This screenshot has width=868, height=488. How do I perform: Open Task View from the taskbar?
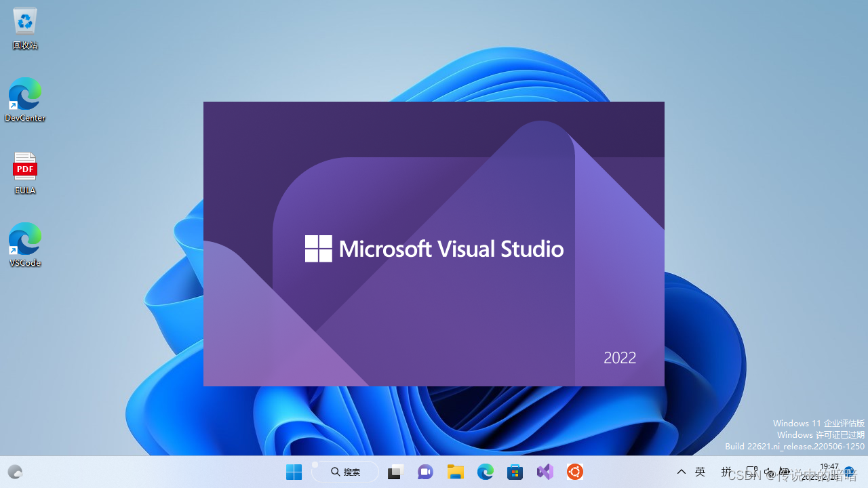point(395,472)
